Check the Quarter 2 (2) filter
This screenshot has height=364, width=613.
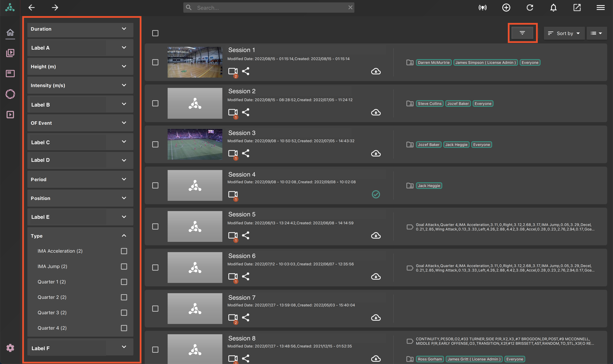(x=124, y=297)
